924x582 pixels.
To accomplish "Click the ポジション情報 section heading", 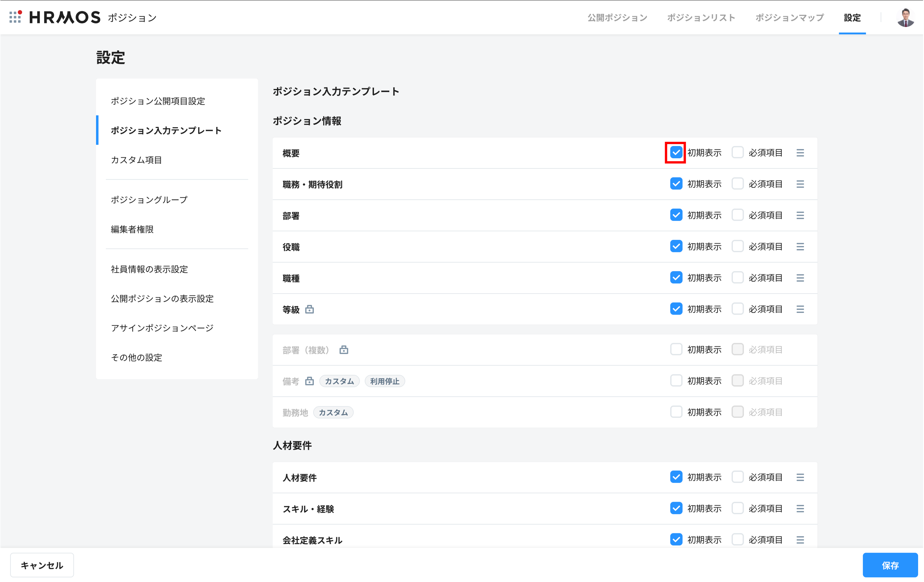I will 307,121.
